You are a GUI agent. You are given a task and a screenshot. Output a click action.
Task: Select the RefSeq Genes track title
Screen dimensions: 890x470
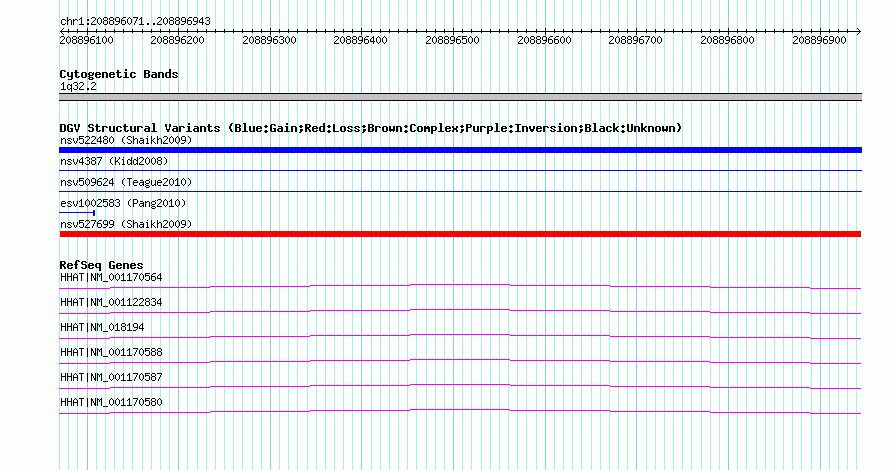point(101,265)
